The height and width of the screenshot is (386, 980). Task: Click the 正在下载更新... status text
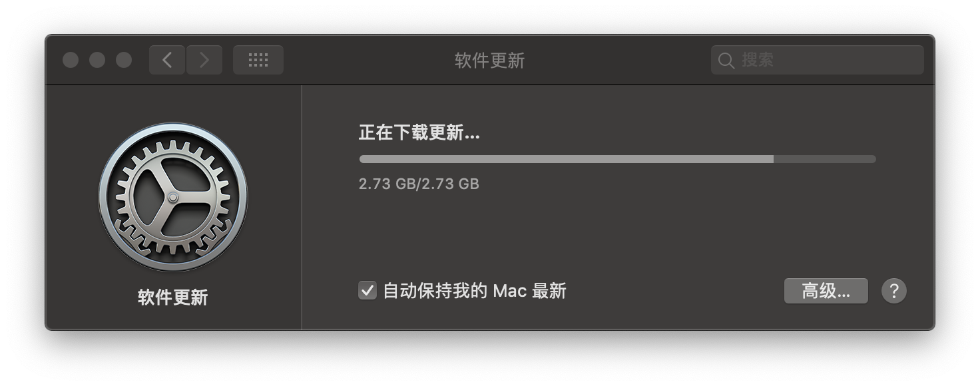click(x=419, y=132)
